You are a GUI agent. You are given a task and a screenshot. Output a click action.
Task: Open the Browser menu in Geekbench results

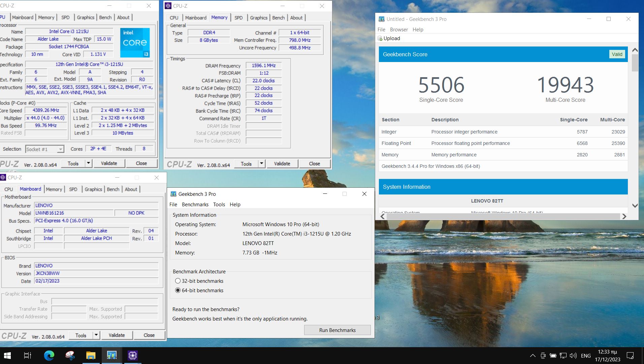click(399, 30)
